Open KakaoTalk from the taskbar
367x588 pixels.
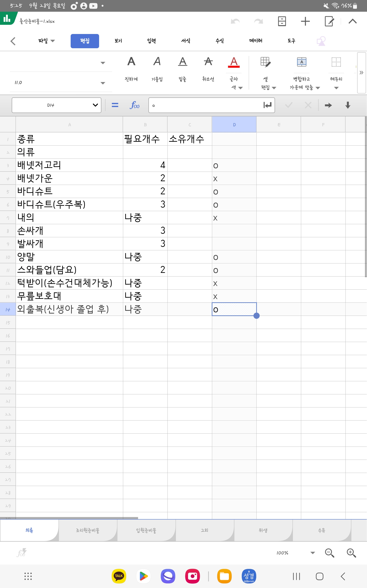pos(119,576)
